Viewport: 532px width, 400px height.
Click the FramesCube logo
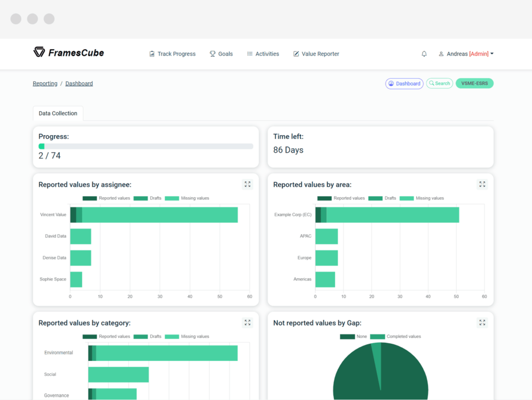pyautogui.click(x=69, y=53)
